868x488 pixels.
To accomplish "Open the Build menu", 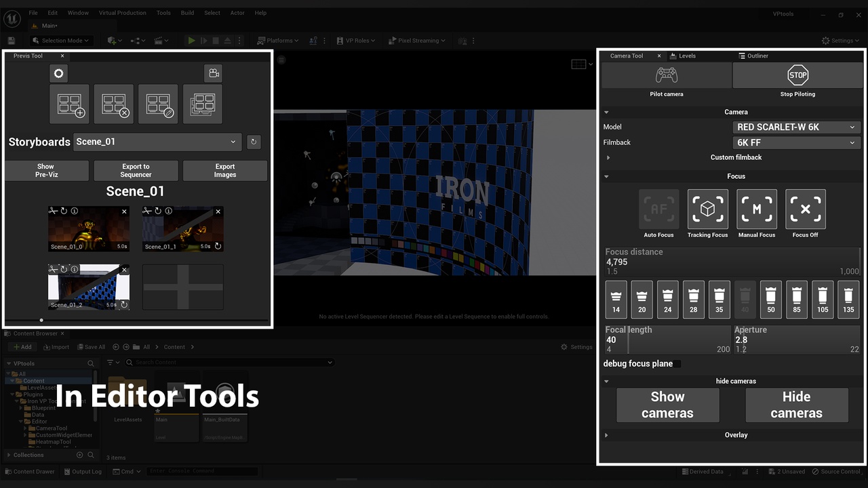I will pyautogui.click(x=187, y=13).
